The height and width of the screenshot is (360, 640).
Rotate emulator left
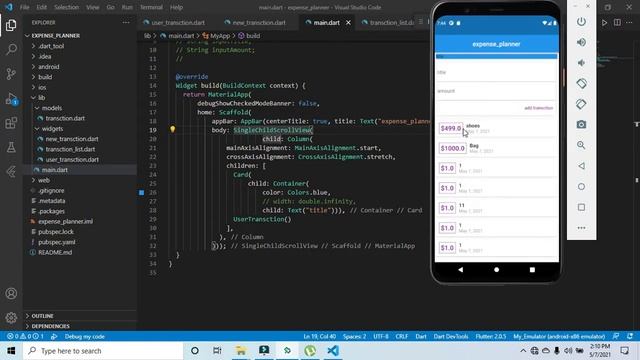coord(581,83)
